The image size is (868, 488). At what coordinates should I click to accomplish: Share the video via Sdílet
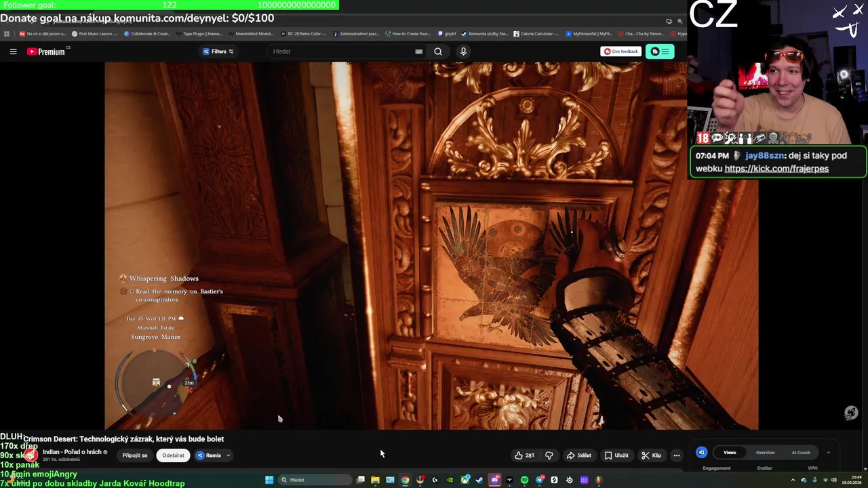[578, 455]
